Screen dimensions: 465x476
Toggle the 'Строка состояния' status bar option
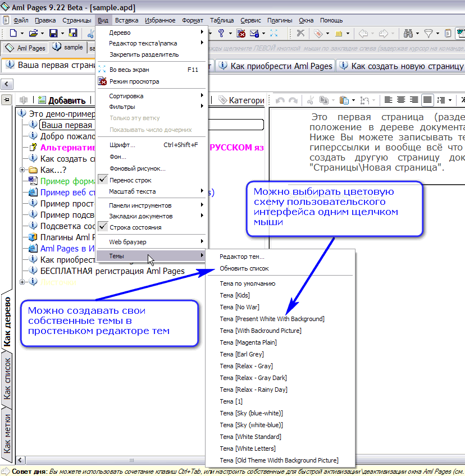152,227
